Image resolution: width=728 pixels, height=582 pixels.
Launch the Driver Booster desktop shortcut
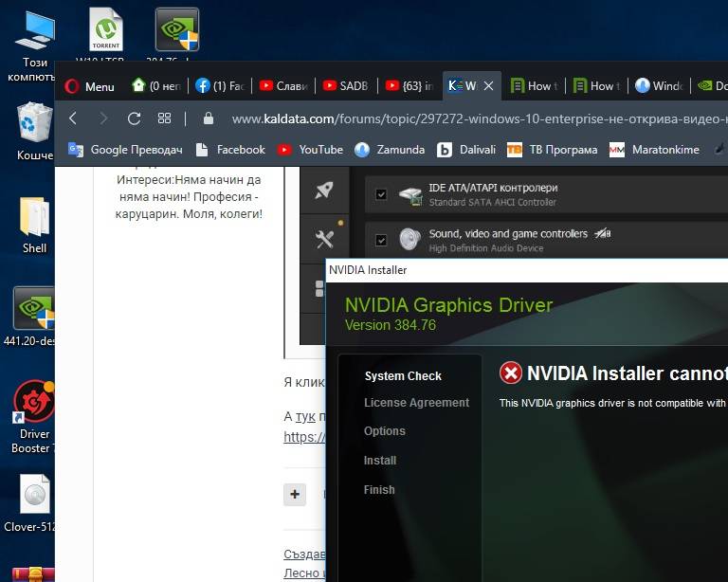point(33,417)
